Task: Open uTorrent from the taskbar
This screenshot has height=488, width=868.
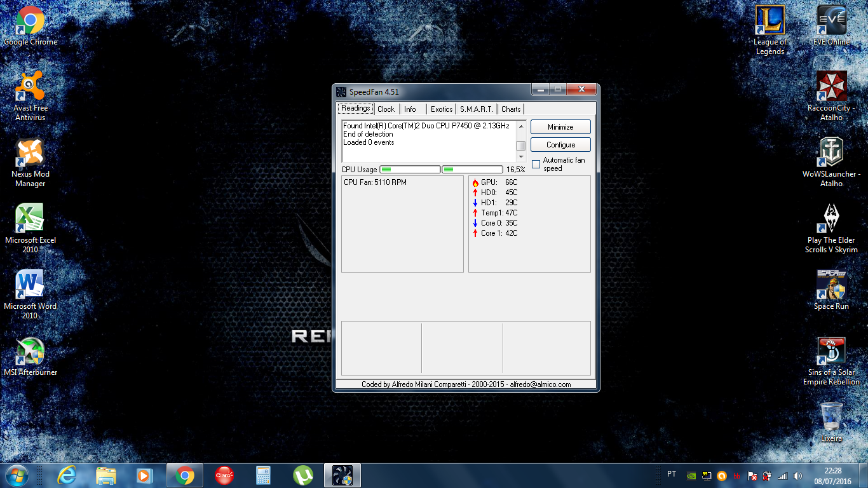Action: 303,475
